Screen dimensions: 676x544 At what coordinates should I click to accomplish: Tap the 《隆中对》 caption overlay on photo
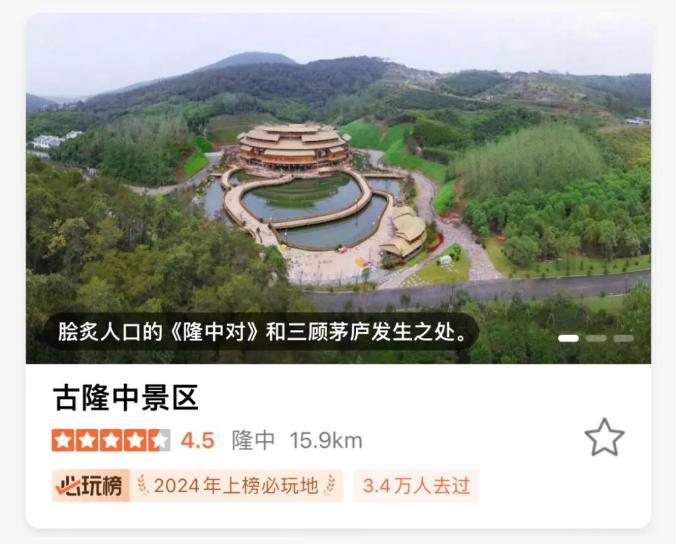[262, 332]
